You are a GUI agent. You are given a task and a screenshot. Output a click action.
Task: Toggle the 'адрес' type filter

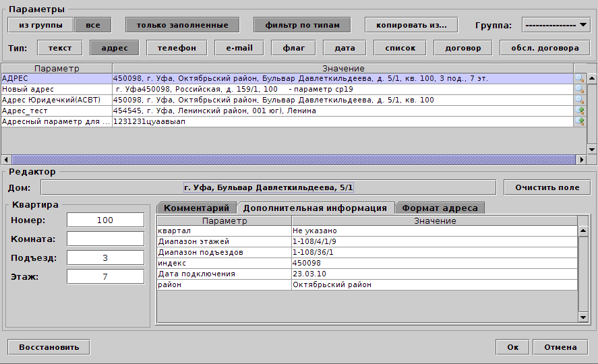tap(119, 48)
